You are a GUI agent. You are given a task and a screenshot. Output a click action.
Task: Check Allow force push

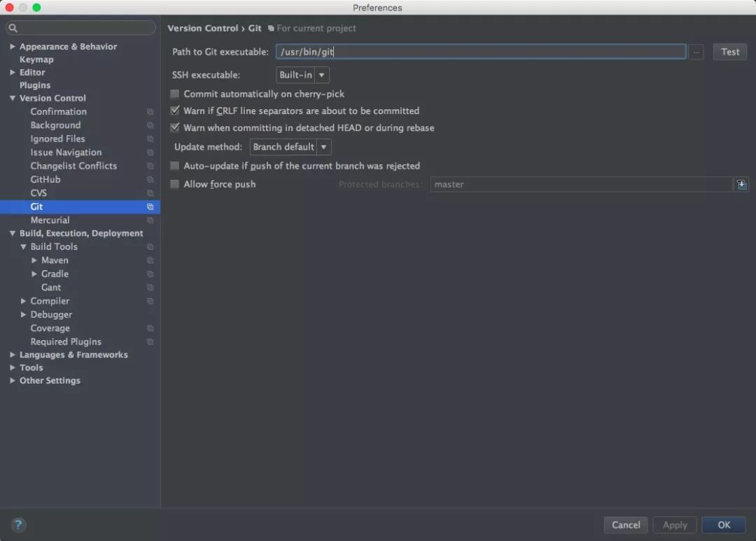174,184
